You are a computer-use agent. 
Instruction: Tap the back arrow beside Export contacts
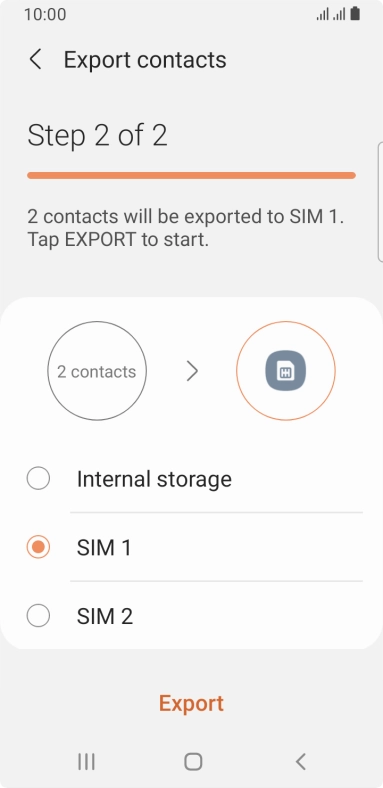[x=35, y=60]
